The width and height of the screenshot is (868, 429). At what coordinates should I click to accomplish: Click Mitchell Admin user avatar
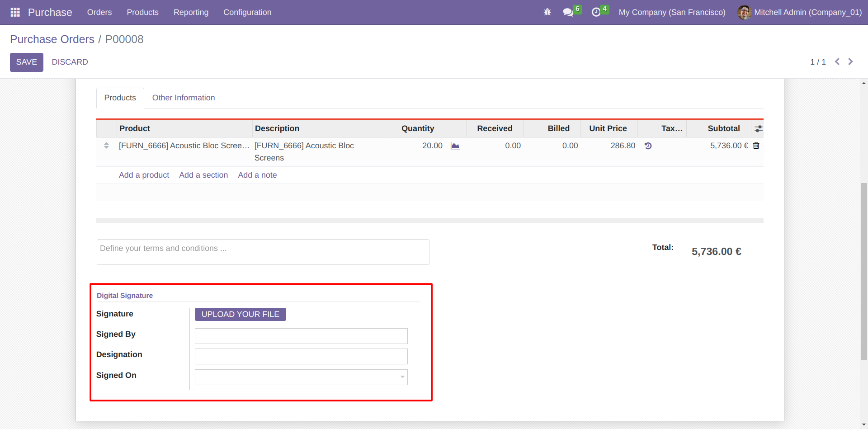pyautogui.click(x=744, y=12)
